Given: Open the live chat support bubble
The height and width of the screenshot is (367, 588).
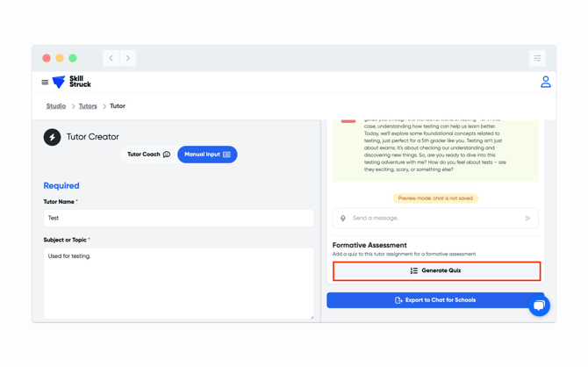Looking at the screenshot, I should point(539,306).
